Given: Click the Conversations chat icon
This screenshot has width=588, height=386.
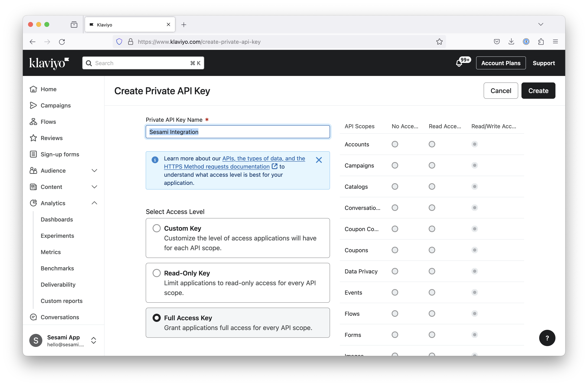Looking at the screenshot, I should click(33, 317).
